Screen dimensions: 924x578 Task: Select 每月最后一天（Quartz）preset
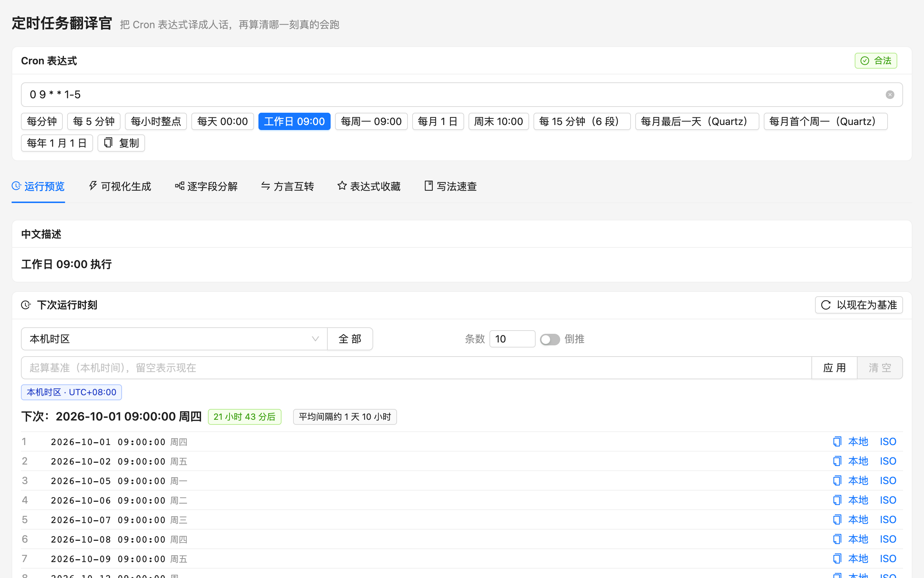[697, 122]
